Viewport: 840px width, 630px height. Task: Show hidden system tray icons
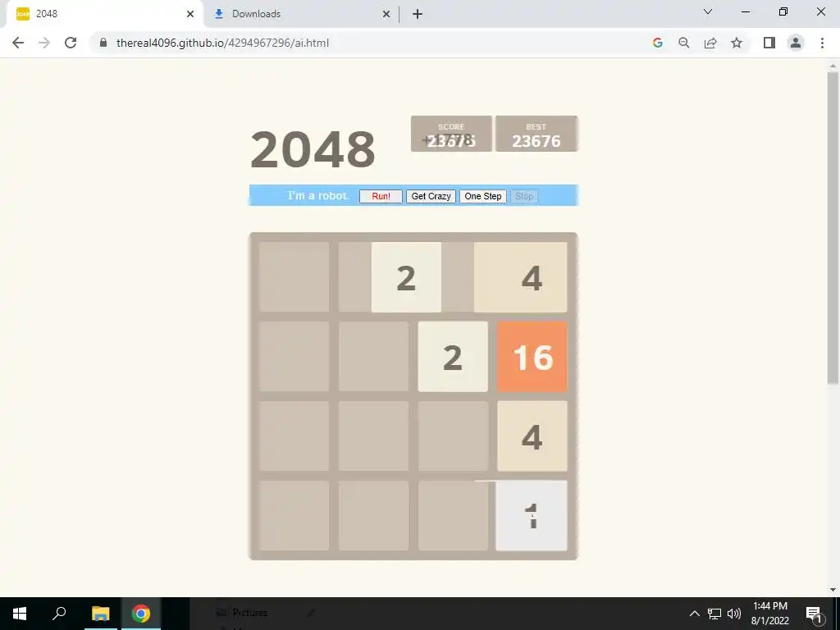tap(694, 614)
